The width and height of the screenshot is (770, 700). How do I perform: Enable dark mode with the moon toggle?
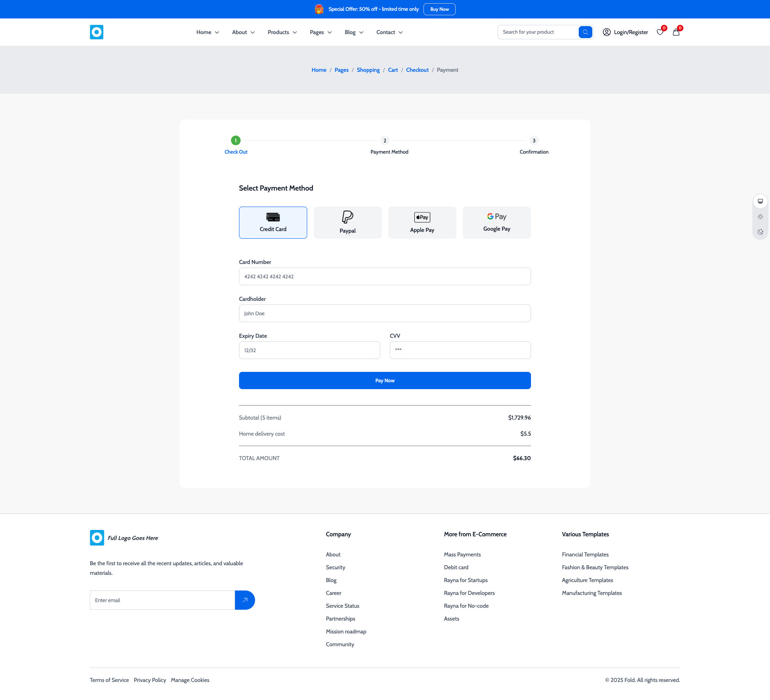[760, 231]
